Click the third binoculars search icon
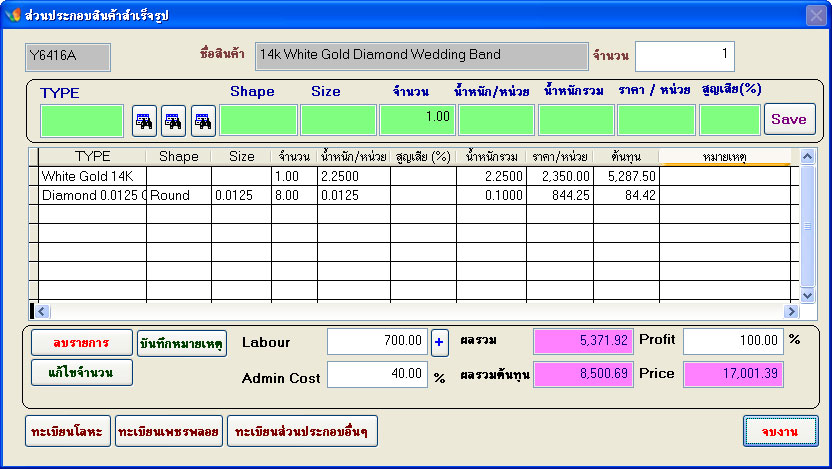The width and height of the screenshot is (832, 469). tap(203, 121)
